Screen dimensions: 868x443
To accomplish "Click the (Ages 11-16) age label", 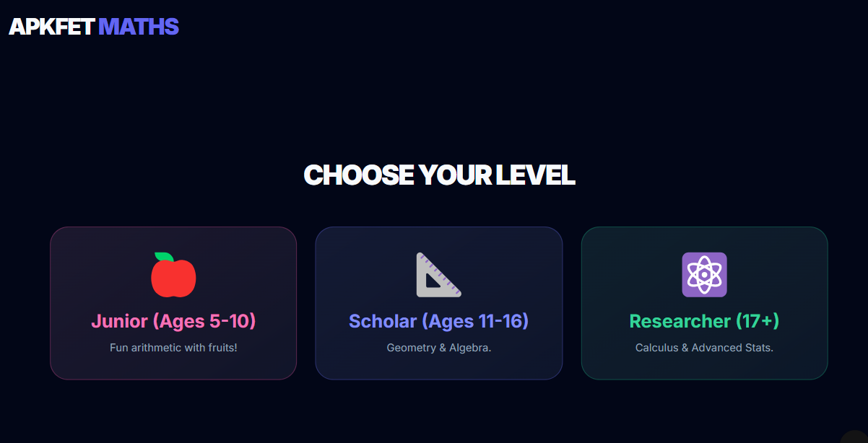I will (x=475, y=321).
